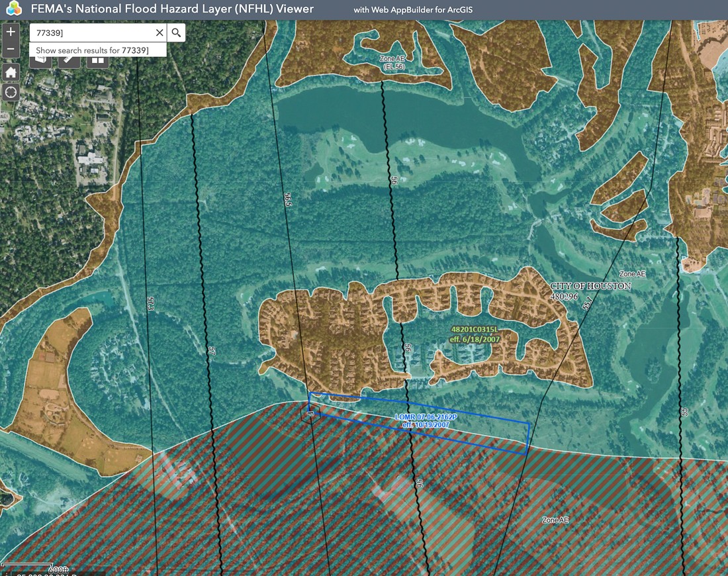
Task: Click the 57.3 flood elevation line label
Action: point(150,304)
